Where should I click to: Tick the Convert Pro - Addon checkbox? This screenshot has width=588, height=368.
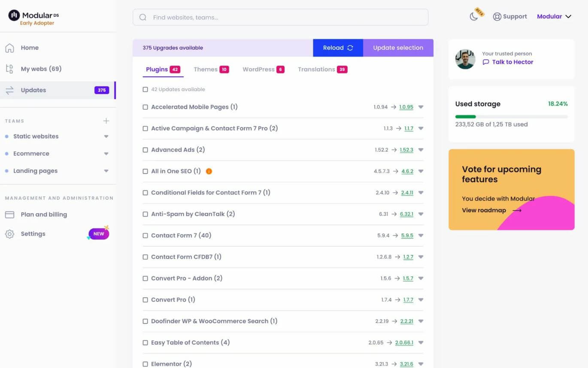(x=145, y=278)
